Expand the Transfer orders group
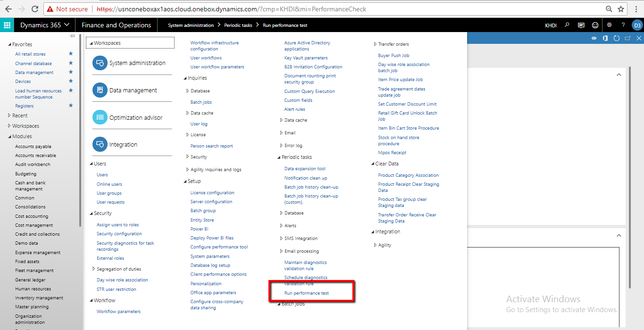Screen dimensions: 644x330 click(x=375, y=44)
